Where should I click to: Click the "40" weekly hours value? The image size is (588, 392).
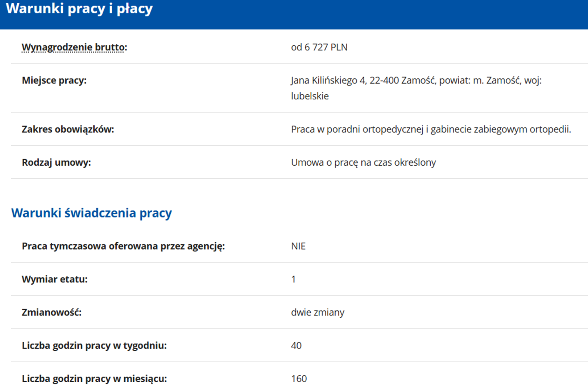296,346
